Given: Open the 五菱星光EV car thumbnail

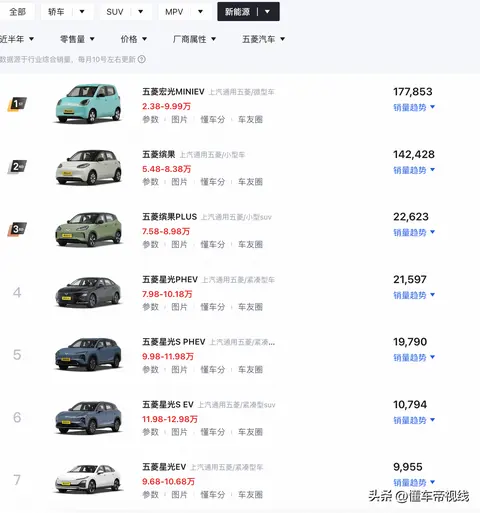Looking at the screenshot, I should point(88,479).
